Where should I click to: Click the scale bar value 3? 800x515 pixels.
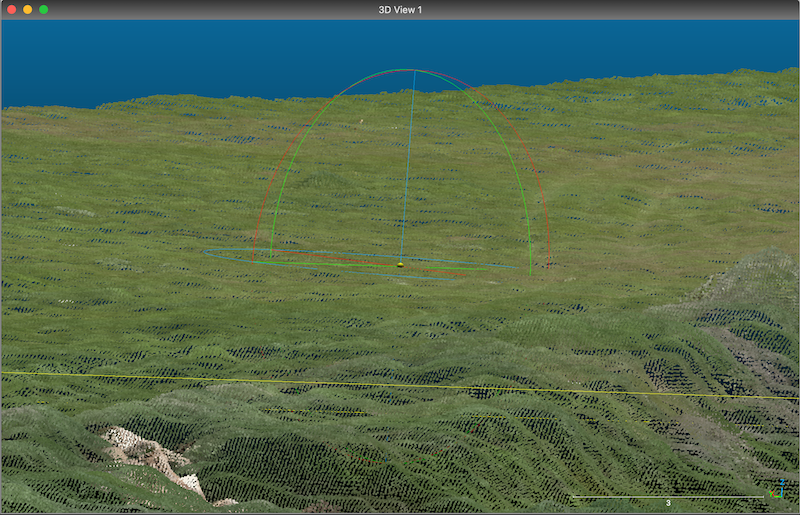668,503
